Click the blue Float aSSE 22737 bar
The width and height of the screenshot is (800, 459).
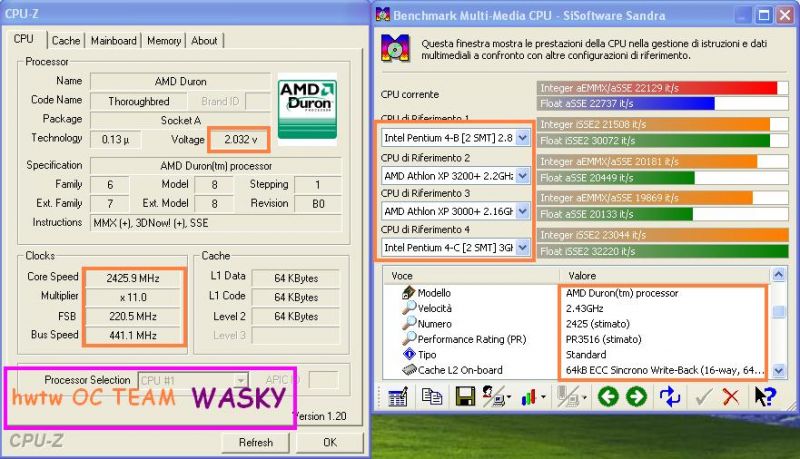(626, 104)
